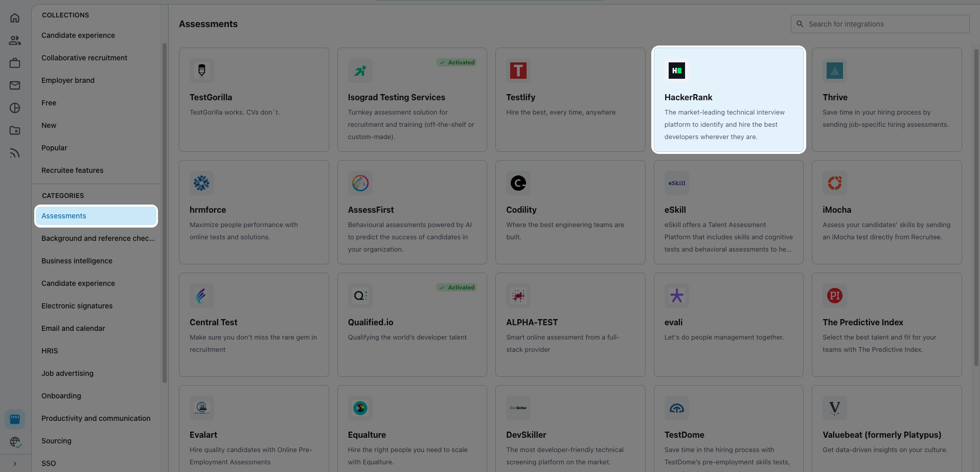980x472 pixels.
Task: Open the Thrive integration card
Action: [x=886, y=100]
